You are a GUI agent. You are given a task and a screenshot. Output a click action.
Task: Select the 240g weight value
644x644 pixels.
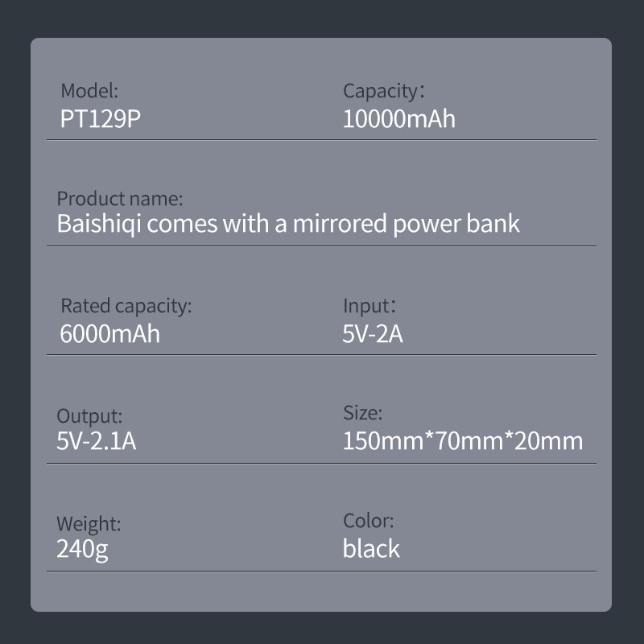[82, 549]
